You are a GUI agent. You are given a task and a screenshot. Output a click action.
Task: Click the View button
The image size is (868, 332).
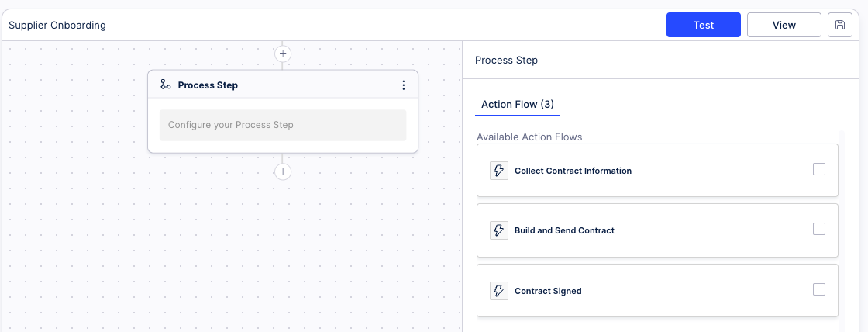coord(784,25)
